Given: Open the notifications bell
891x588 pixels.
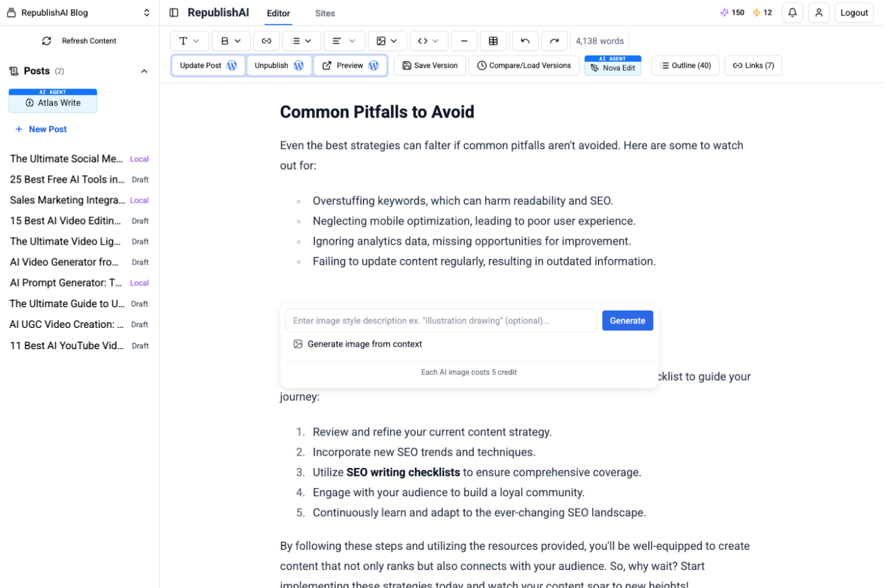Looking at the screenshot, I should [x=792, y=13].
